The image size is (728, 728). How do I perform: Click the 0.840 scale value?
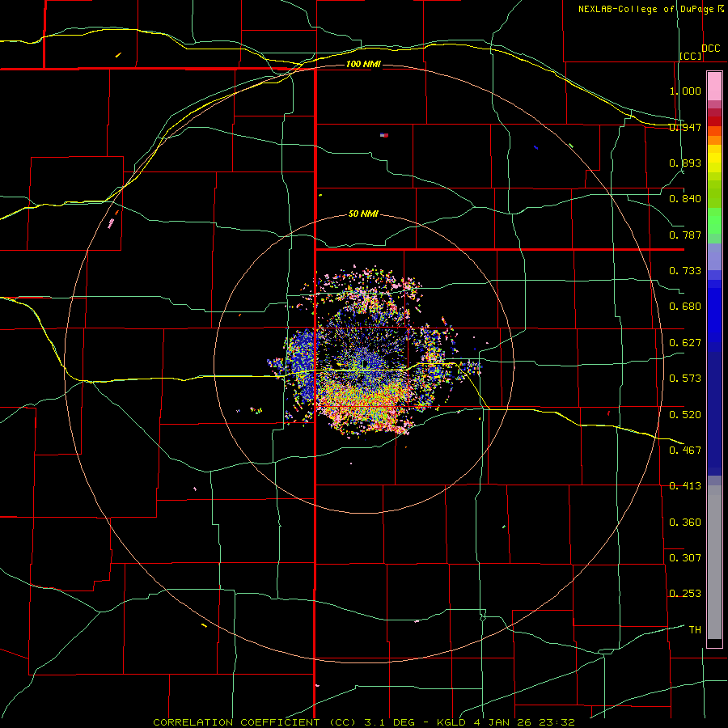coord(685,199)
